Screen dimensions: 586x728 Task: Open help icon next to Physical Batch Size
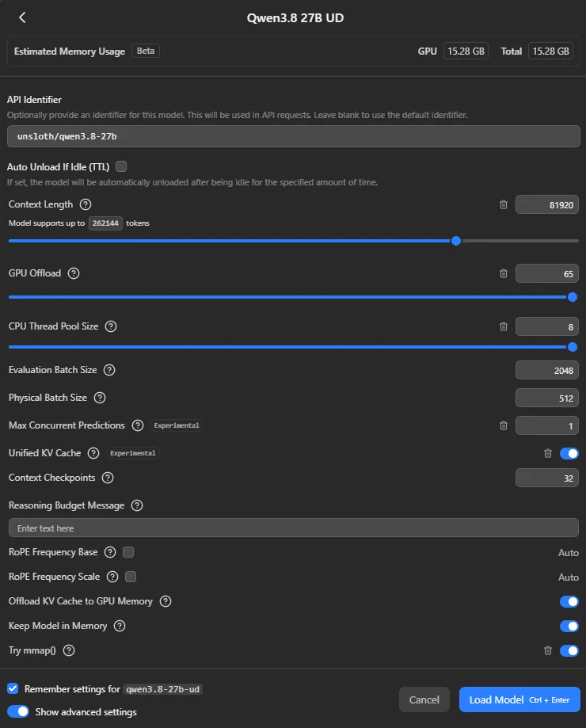[x=100, y=398]
